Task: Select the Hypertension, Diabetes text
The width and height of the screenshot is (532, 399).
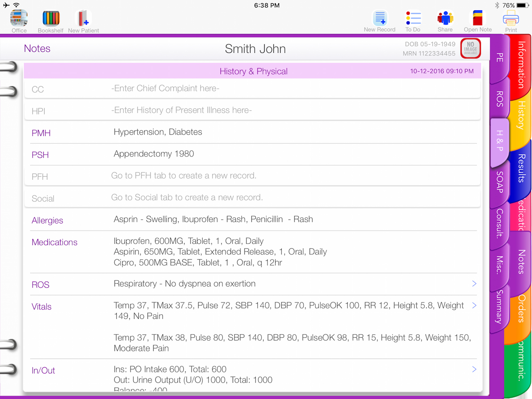Action: pyautogui.click(x=158, y=132)
